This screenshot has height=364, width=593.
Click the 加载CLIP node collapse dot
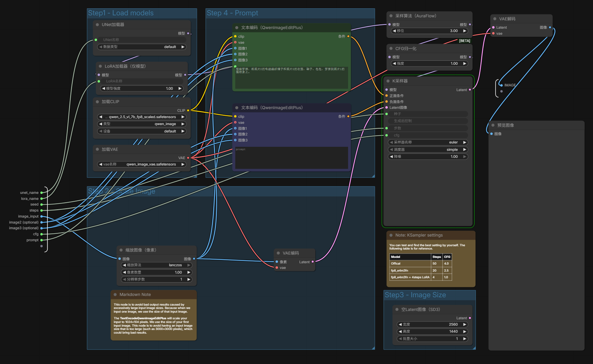tap(97, 102)
